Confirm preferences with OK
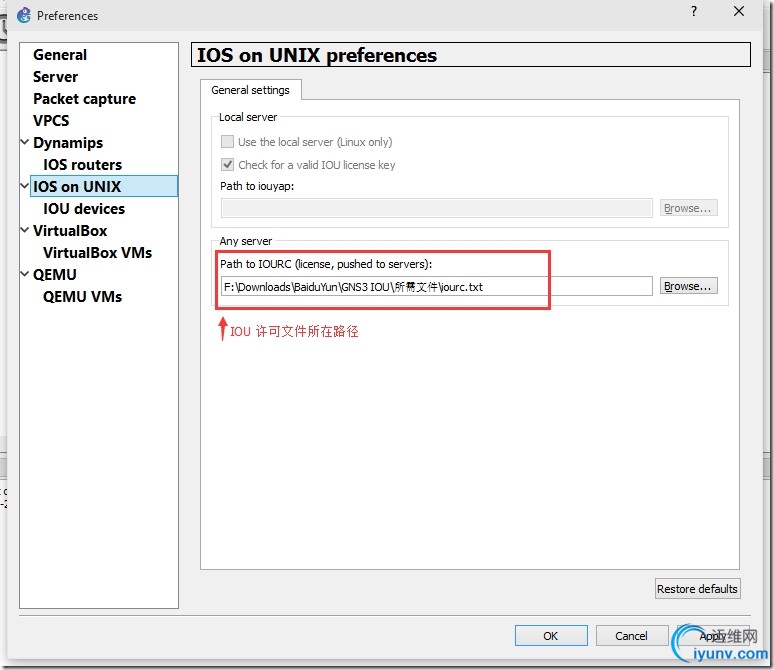774x670 pixels. 551,636
